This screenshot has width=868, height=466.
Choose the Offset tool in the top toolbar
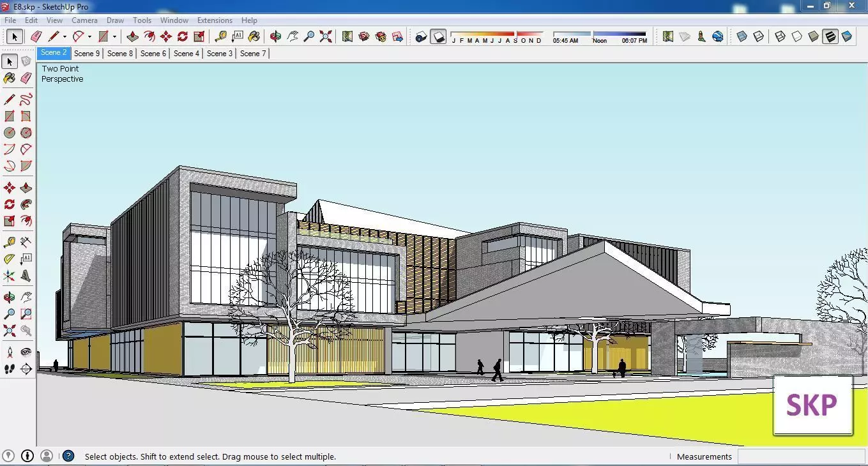point(149,36)
